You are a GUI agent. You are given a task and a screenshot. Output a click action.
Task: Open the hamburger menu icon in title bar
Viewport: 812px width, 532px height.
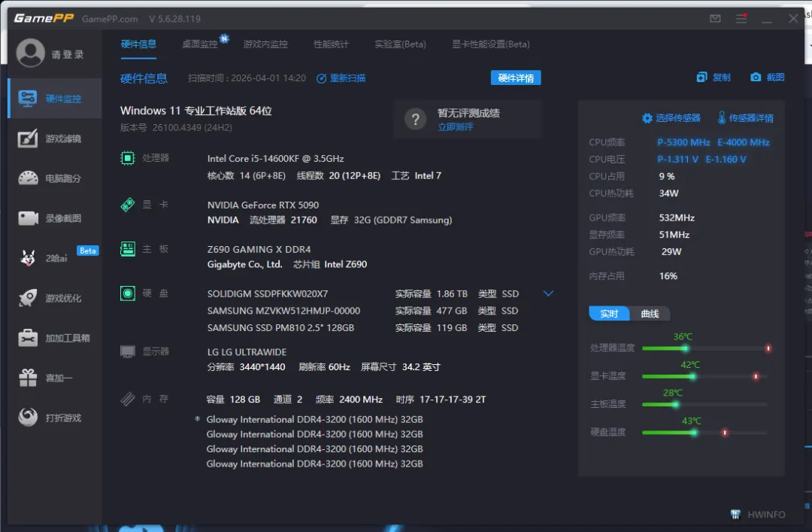(741, 19)
